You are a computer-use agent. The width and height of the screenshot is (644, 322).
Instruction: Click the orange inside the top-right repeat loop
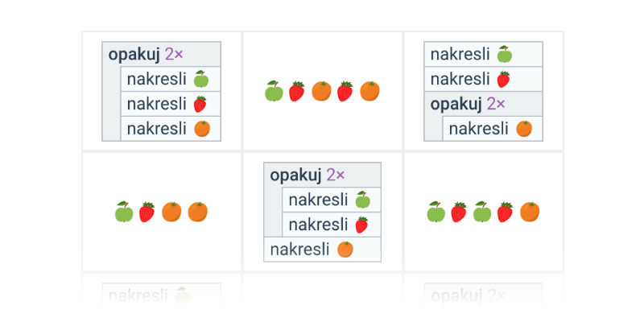point(524,129)
